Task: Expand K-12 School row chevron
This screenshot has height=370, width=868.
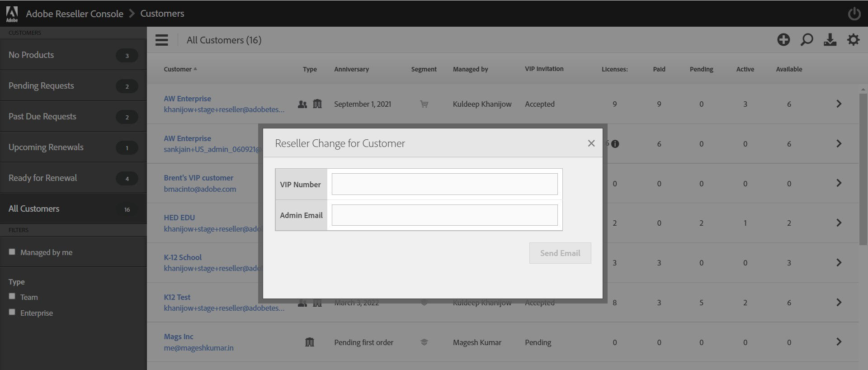Action: coord(839,263)
